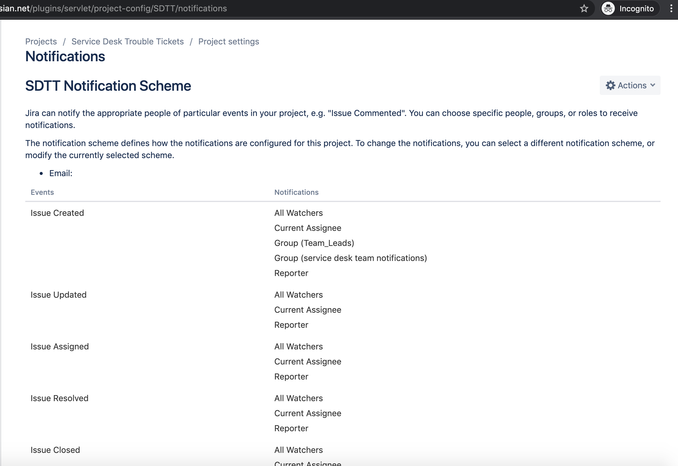Bookmark this page with the star icon
Screen dimensions: 678x466
[x=584, y=9]
